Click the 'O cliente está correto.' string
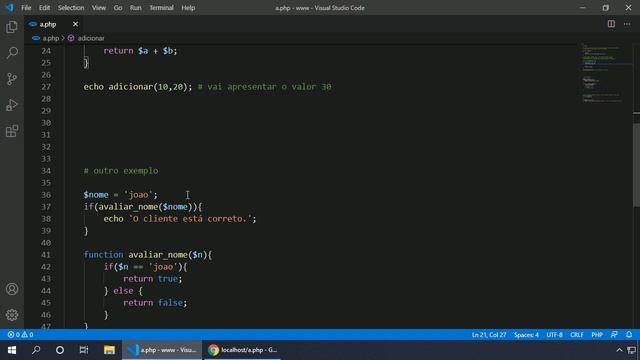 coord(190,219)
